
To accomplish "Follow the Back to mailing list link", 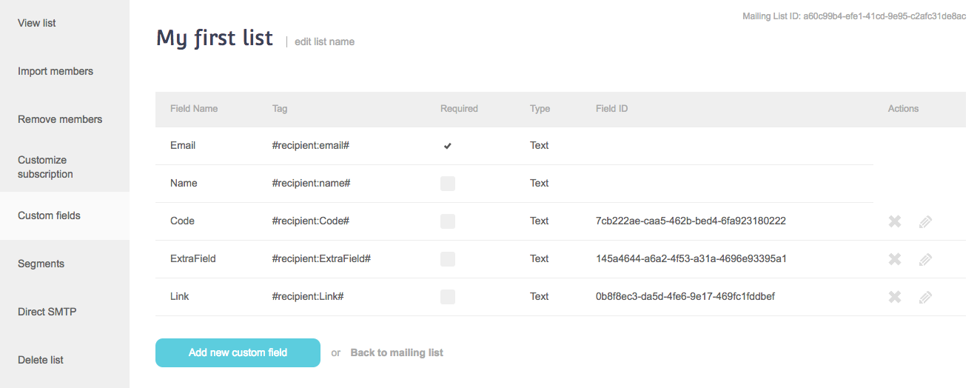I will pyautogui.click(x=397, y=352).
